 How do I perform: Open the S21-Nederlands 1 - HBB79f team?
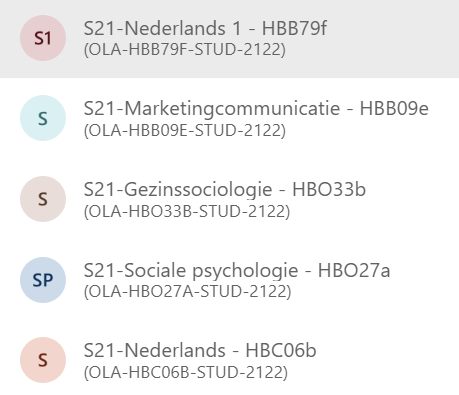point(205,28)
